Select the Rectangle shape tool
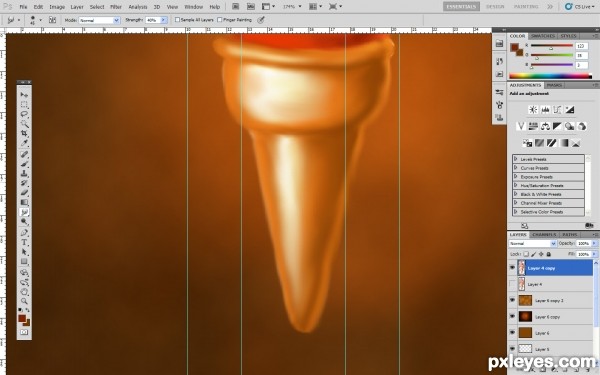The height and width of the screenshot is (375, 600). pos(24,261)
